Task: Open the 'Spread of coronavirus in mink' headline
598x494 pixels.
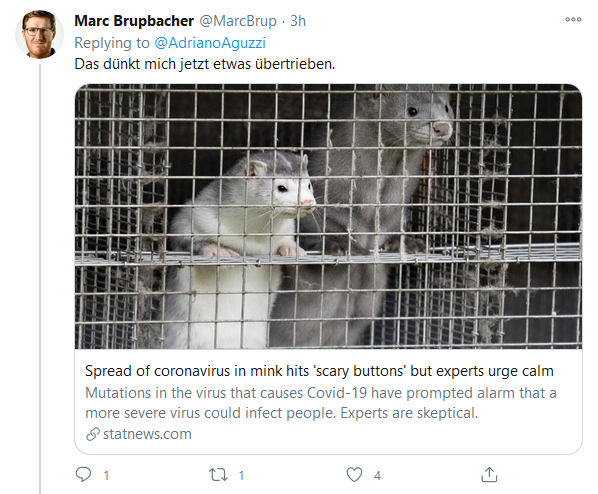Action: tap(319, 371)
